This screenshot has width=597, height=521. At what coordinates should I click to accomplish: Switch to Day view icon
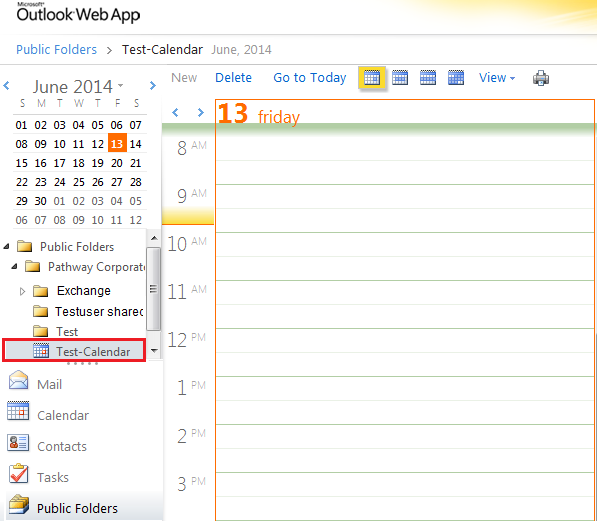[372, 78]
